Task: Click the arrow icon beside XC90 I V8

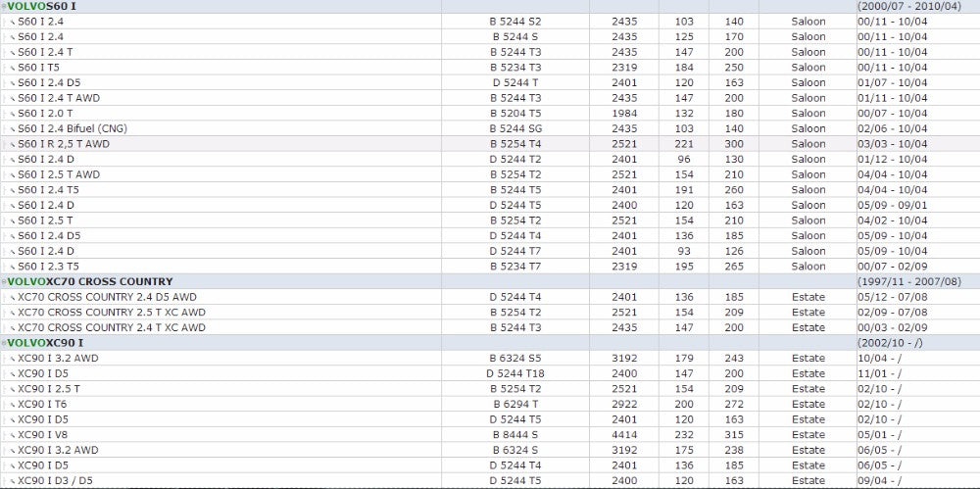Action: 13,435
